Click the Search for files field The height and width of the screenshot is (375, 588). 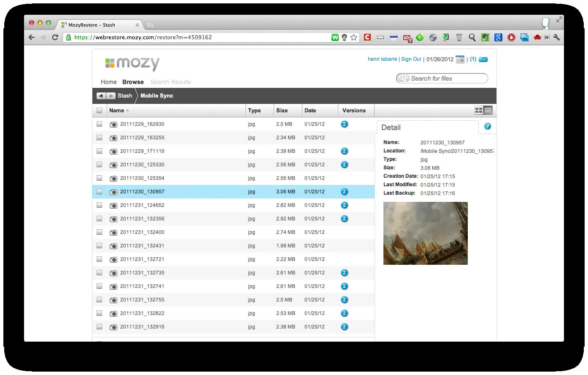click(442, 79)
